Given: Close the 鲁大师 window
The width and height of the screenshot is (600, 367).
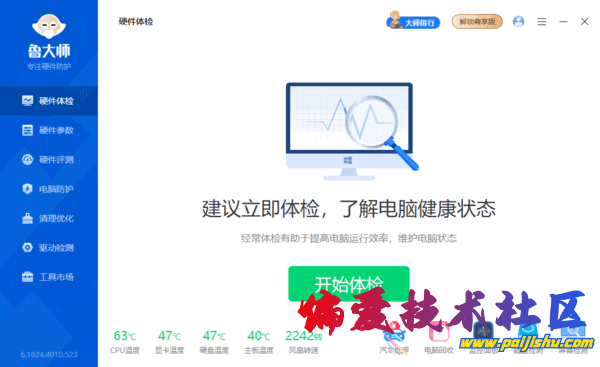Looking at the screenshot, I should click(584, 21).
